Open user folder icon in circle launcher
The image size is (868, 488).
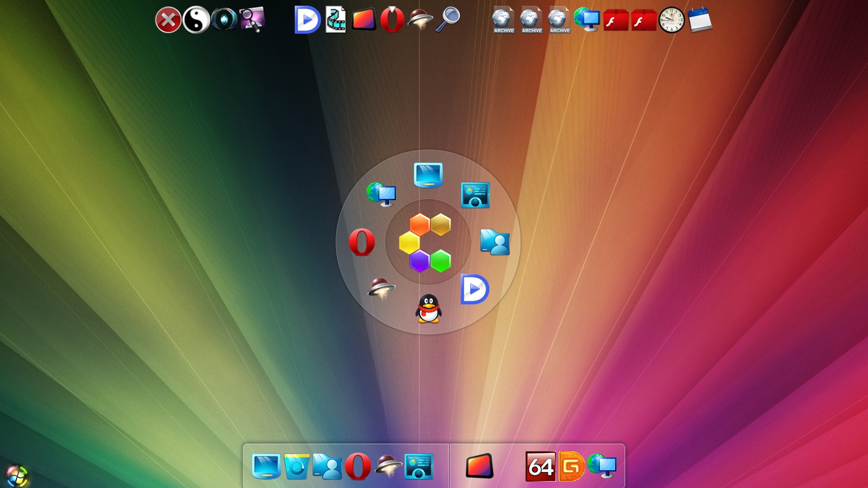pyautogui.click(x=495, y=242)
